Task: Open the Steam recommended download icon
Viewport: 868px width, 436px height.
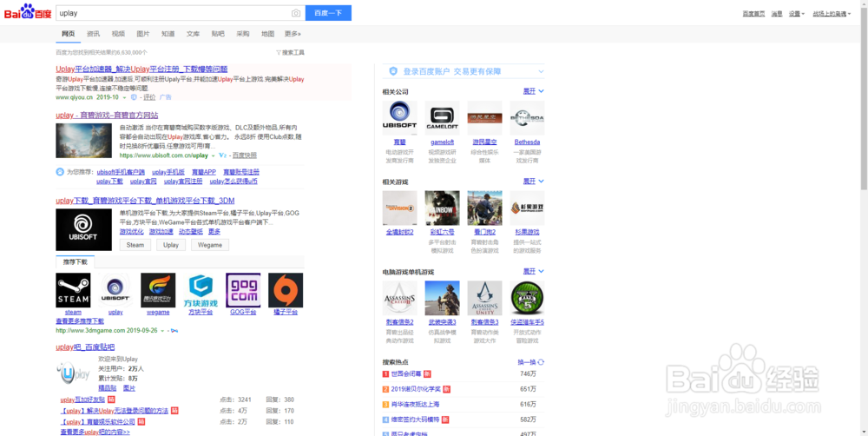Action: click(73, 290)
